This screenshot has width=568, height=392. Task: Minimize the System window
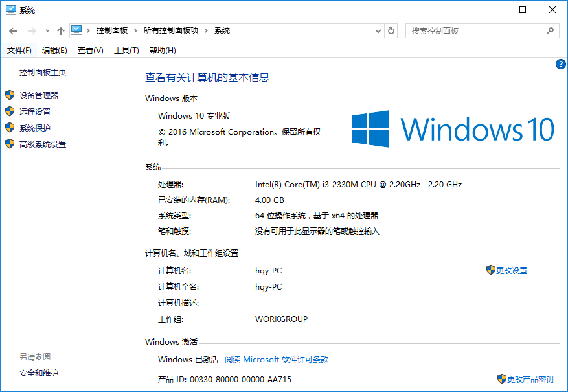pyautogui.click(x=493, y=10)
